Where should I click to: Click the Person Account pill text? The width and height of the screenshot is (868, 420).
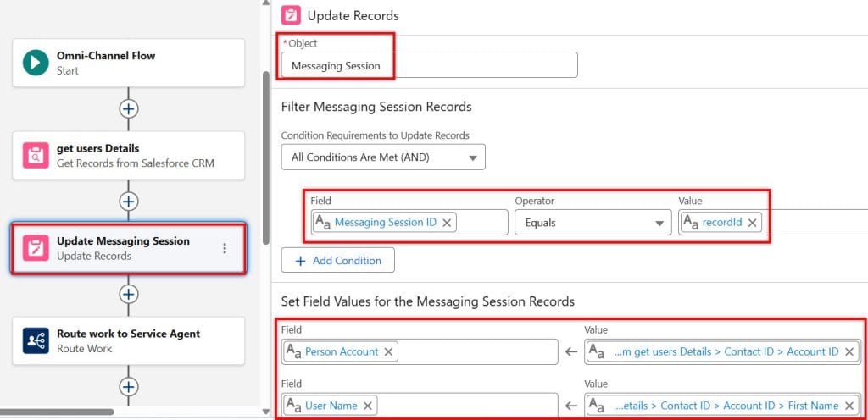pos(342,351)
